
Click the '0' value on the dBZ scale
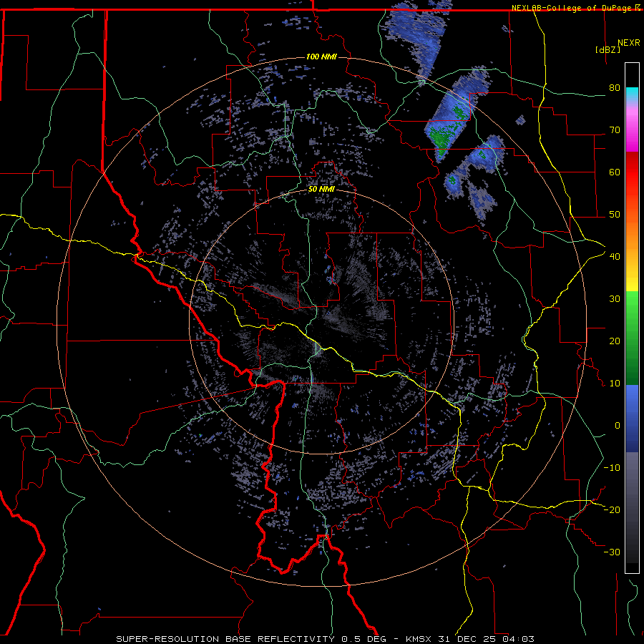click(x=618, y=426)
